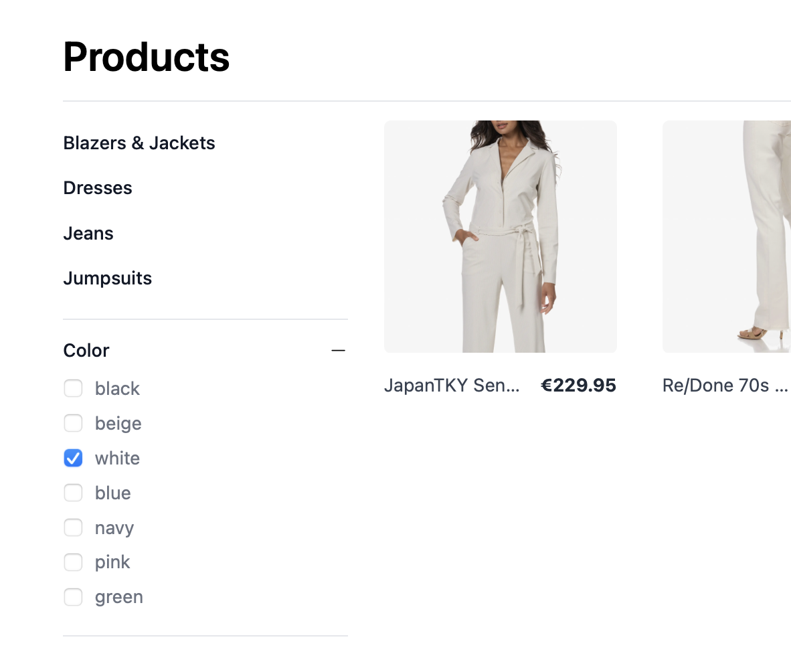Collapse the Color filter using minus icon
The width and height of the screenshot is (791, 672).
(x=339, y=351)
